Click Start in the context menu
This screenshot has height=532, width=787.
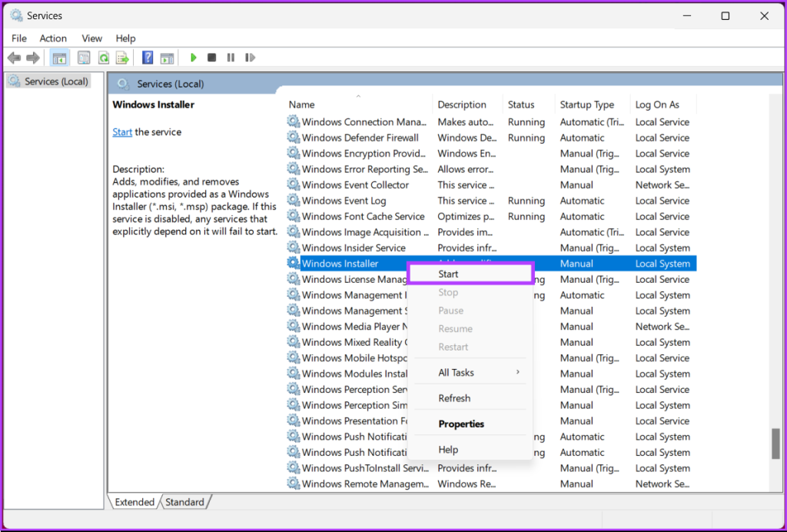[x=448, y=274]
